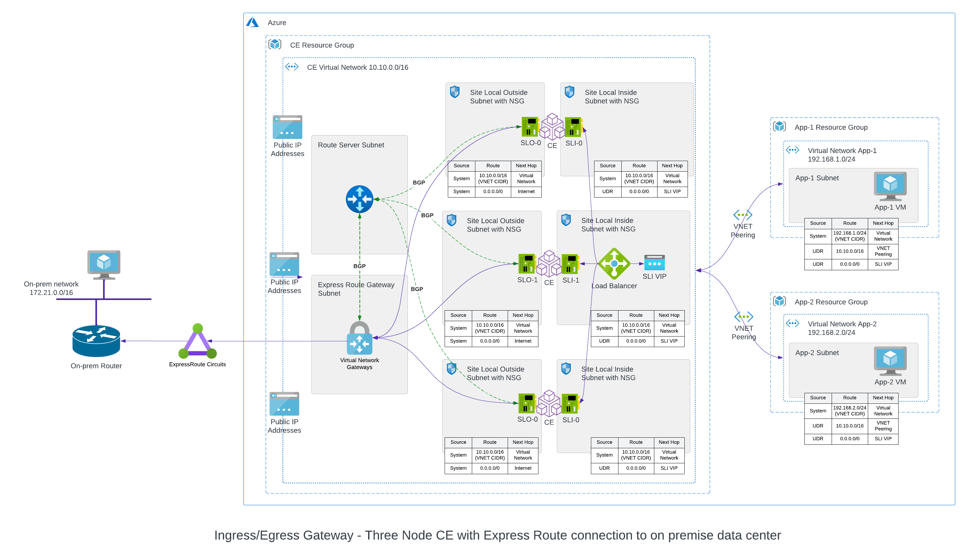Select the CE node cube between SLO-1 and SLI-1

(550, 263)
